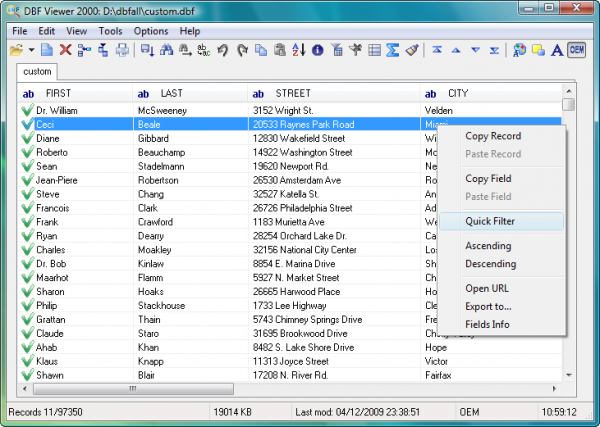Screen dimensions: 600x427
Task: Open the Tools menu
Action: point(111,31)
